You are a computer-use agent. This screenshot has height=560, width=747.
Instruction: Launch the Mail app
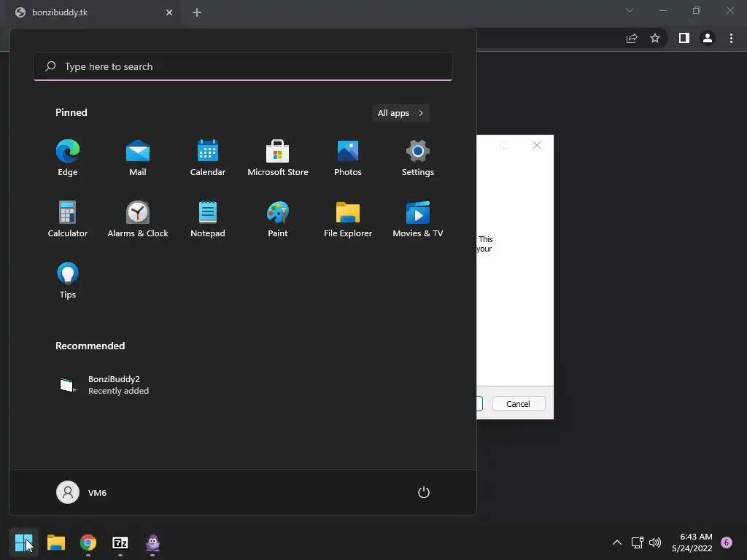point(138,158)
